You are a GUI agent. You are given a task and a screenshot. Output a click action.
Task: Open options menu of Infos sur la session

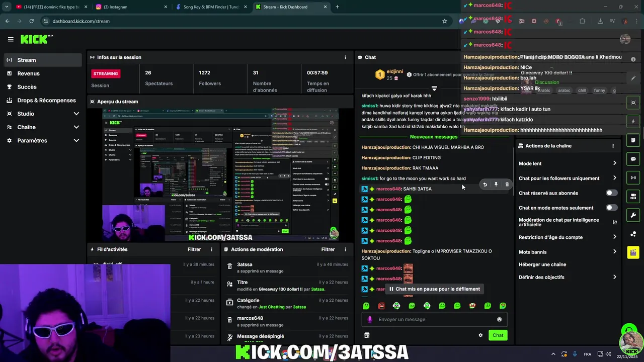345,57
